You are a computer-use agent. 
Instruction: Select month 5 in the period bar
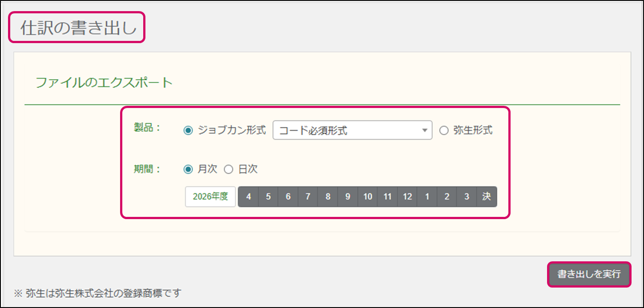click(268, 197)
